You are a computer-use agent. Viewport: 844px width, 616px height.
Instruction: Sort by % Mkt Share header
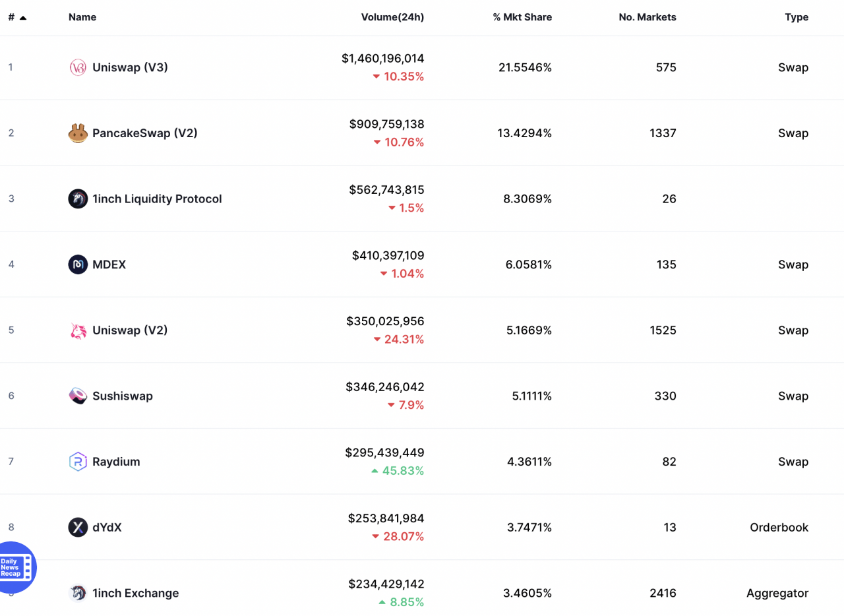click(x=522, y=17)
